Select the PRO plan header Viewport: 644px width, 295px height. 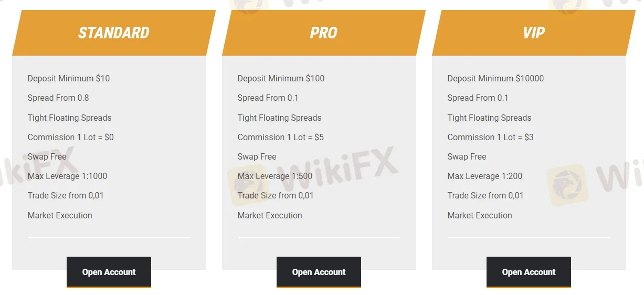point(323,33)
